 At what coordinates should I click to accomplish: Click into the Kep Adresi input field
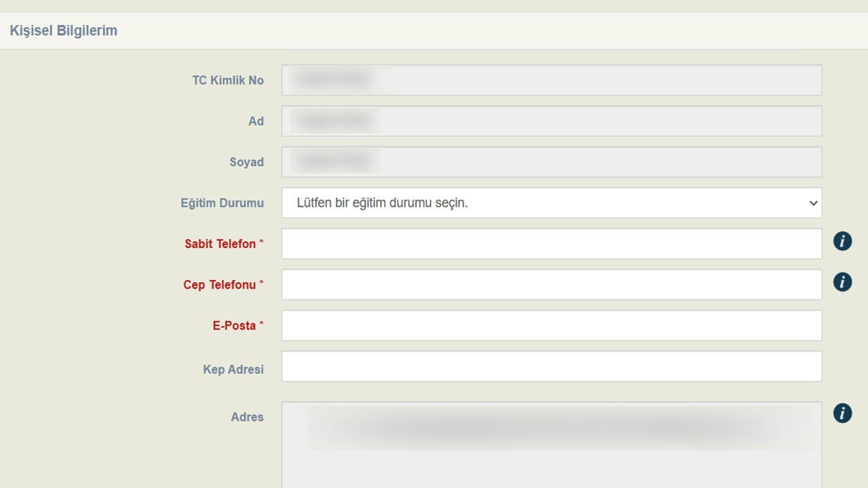pyautogui.click(x=551, y=366)
